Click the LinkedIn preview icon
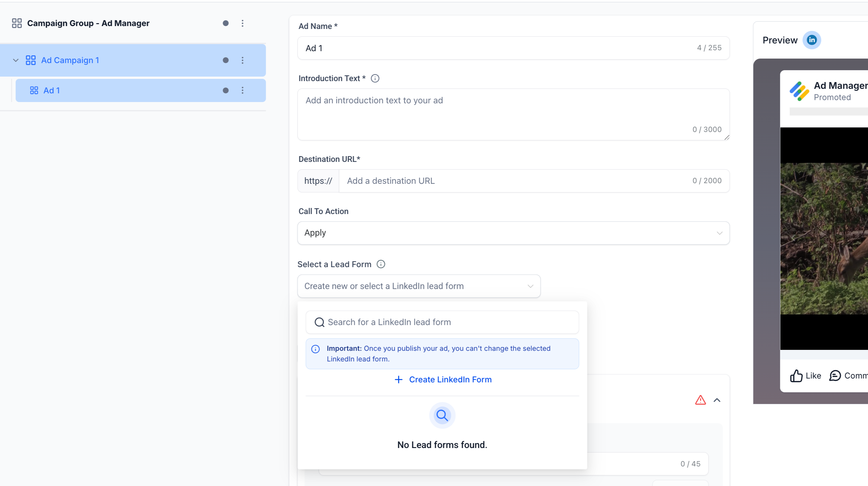This screenshot has height=486, width=868. pyautogui.click(x=811, y=40)
